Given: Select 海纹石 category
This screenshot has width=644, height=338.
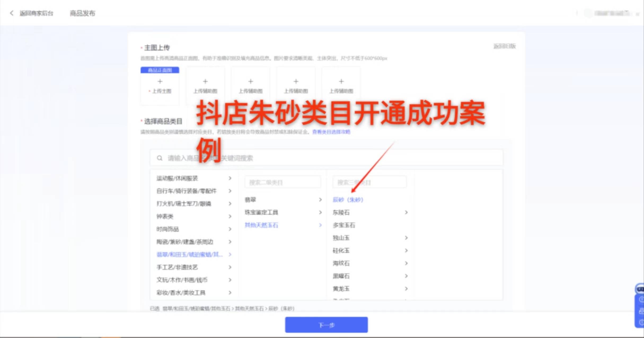Looking at the screenshot, I should coord(341,263).
